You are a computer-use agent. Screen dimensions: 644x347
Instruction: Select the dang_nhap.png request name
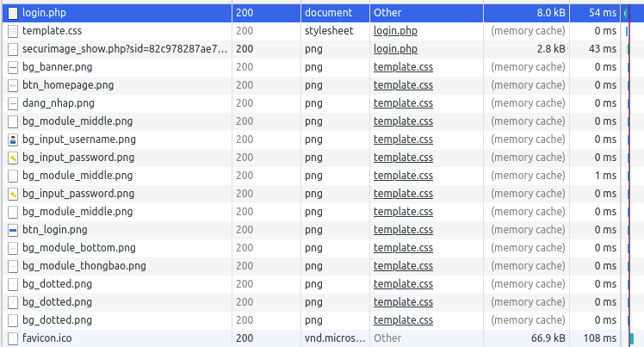[59, 103]
